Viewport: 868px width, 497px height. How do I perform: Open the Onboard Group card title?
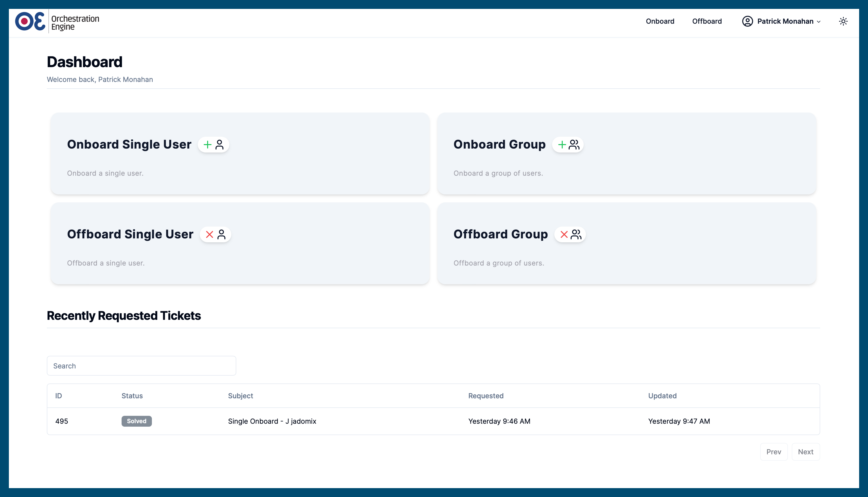pos(500,144)
